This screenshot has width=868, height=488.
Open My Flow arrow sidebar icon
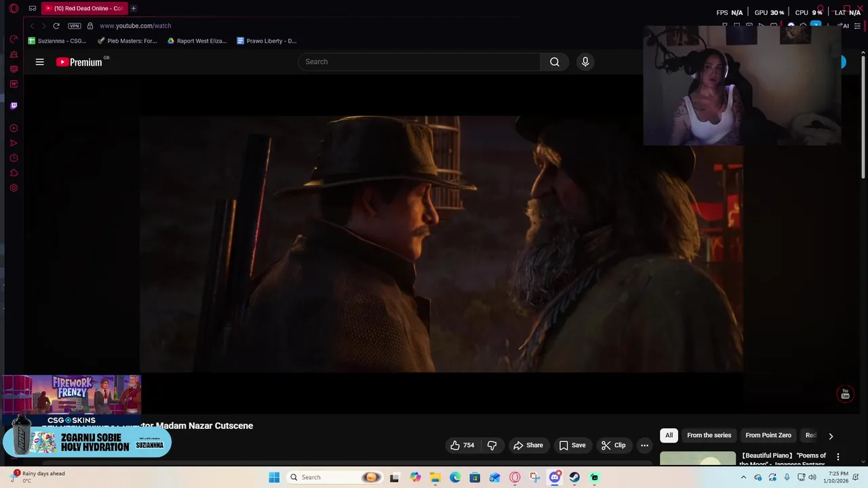coord(14,143)
